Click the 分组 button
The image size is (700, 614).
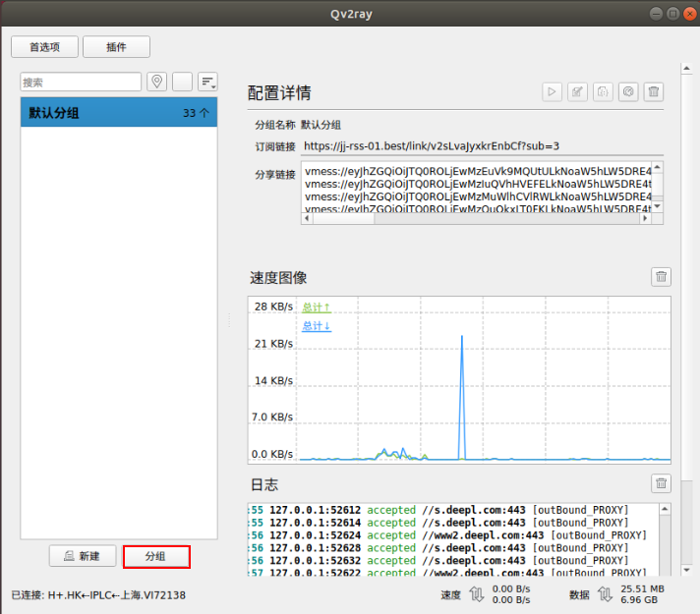click(155, 556)
